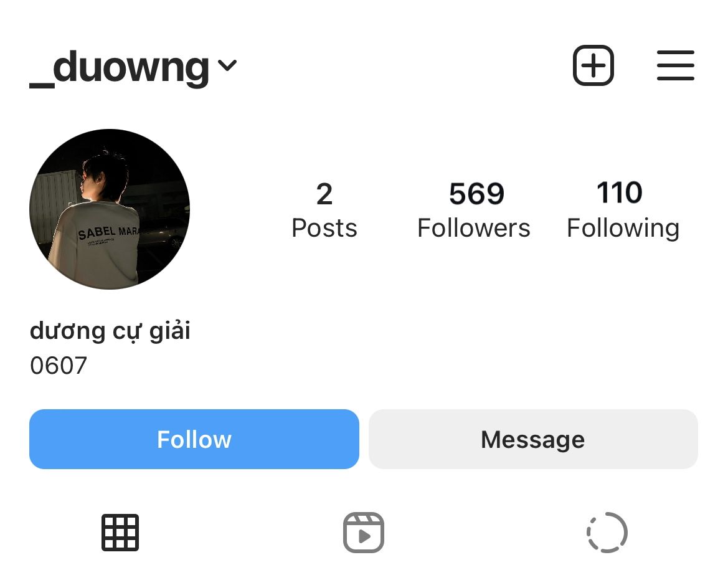The height and width of the screenshot is (565, 728).
Task: Expand the account switcher chevron beside _duowng
Action: [228, 65]
